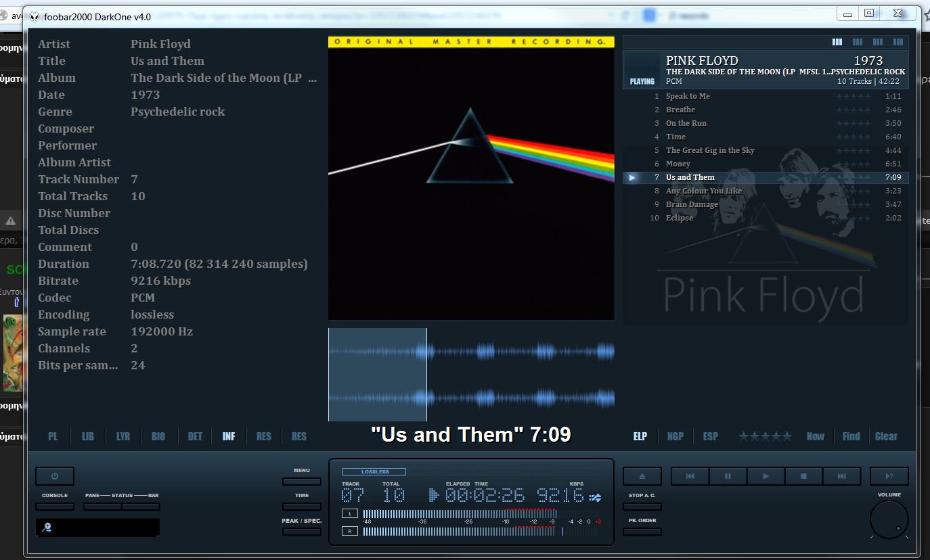The image size is (930, 560).
Task: Click the random play button
Action: click(889, 476)
